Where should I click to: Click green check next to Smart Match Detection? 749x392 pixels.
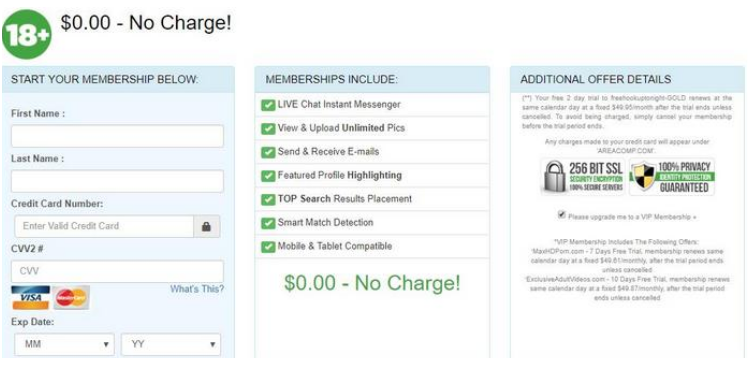pos(268,222)
